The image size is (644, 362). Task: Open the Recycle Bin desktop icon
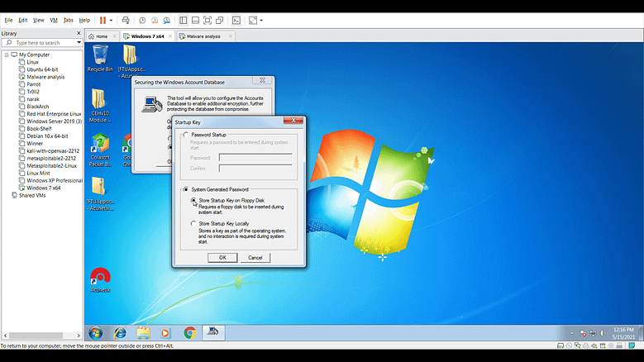pos(100,59)
